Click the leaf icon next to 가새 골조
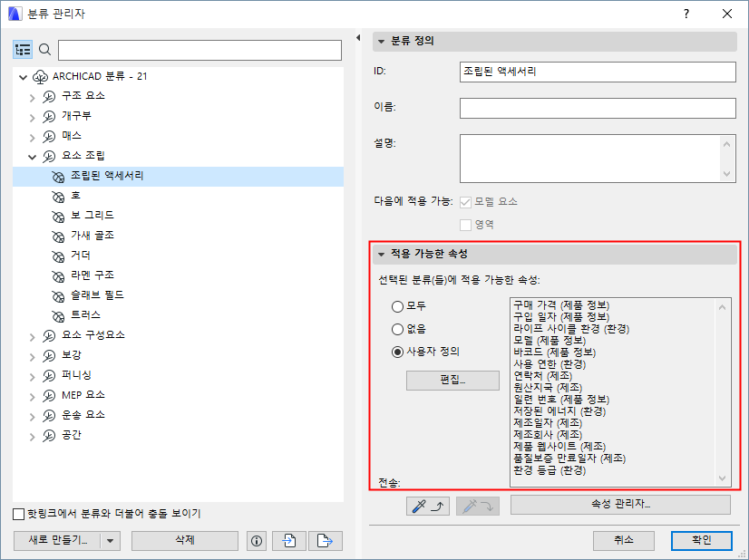The height and width of the screenshot is (560, 749). point(58,237)
